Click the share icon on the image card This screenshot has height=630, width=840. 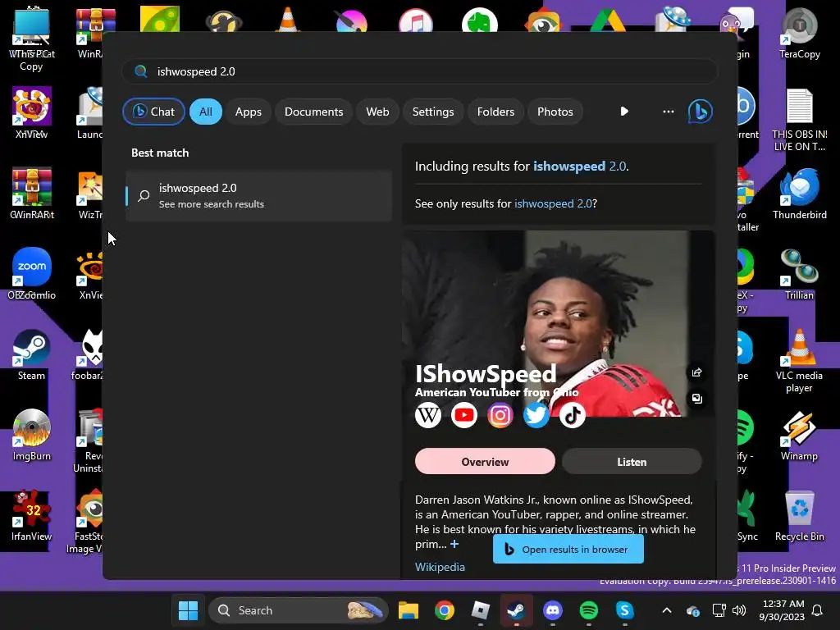coord(696,372)
